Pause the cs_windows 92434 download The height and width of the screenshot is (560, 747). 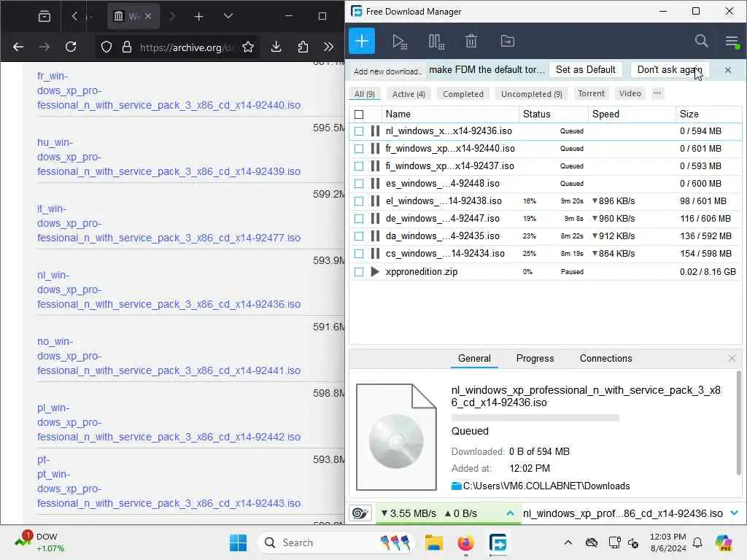375,253
